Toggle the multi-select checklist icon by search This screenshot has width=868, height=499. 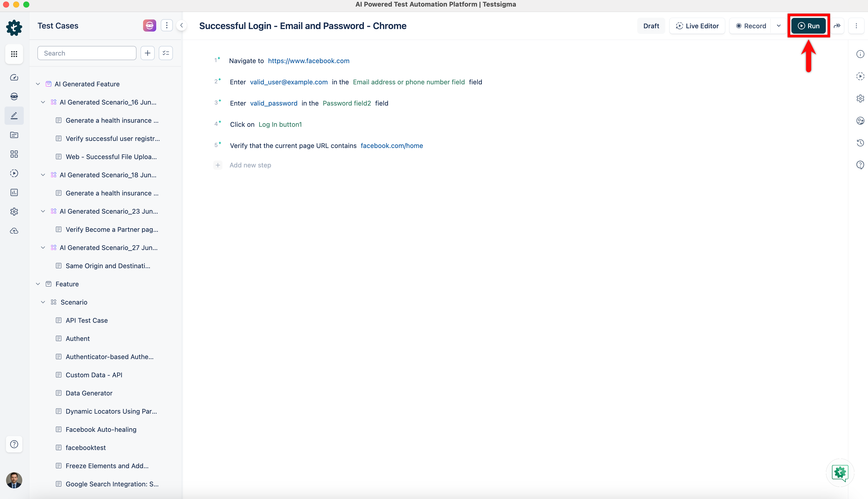pyautogui.click(x=166, y=53)
